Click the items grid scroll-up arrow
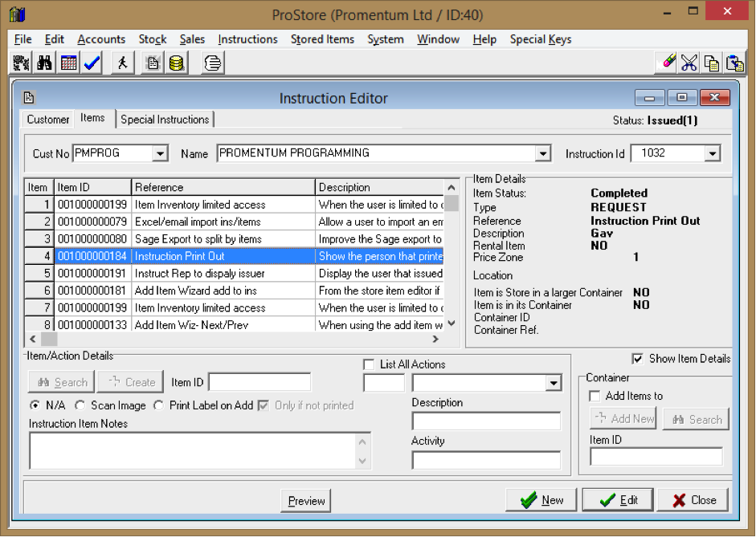This screenshot has height=537, width=756. pos(452,187)
